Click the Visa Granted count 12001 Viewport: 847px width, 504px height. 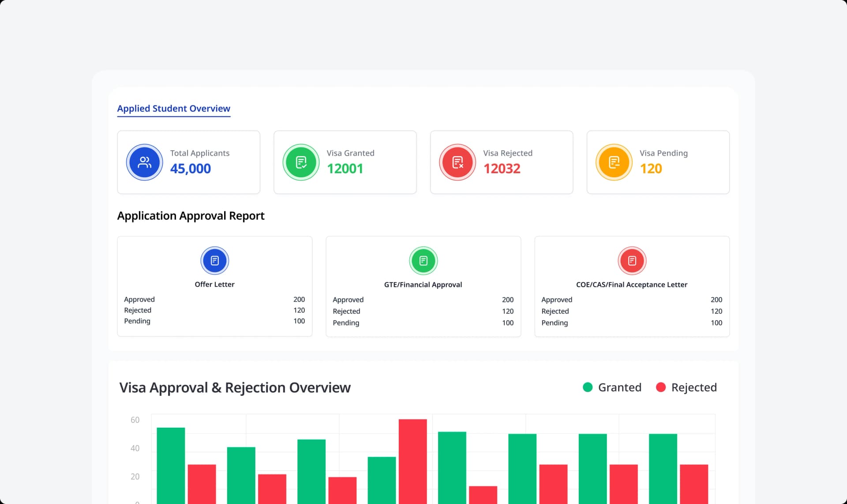pos(345,168)
